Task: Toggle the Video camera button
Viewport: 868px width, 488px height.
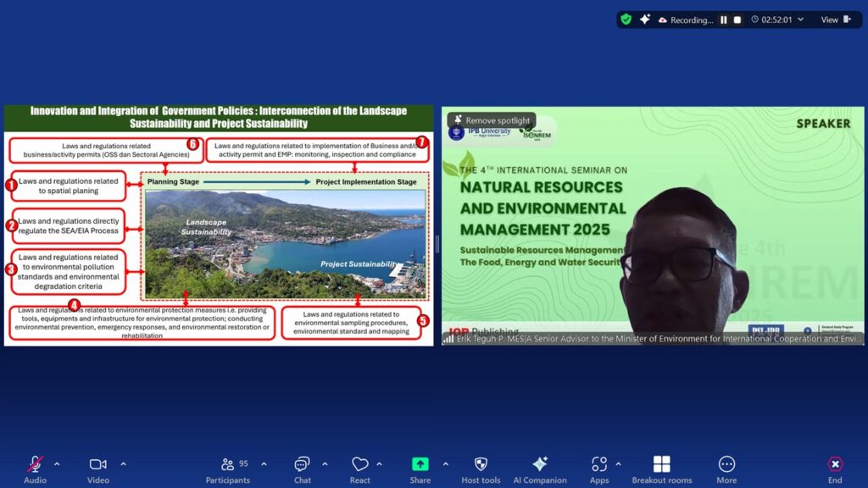Action: pyautogui.click(x=97, y=464)
